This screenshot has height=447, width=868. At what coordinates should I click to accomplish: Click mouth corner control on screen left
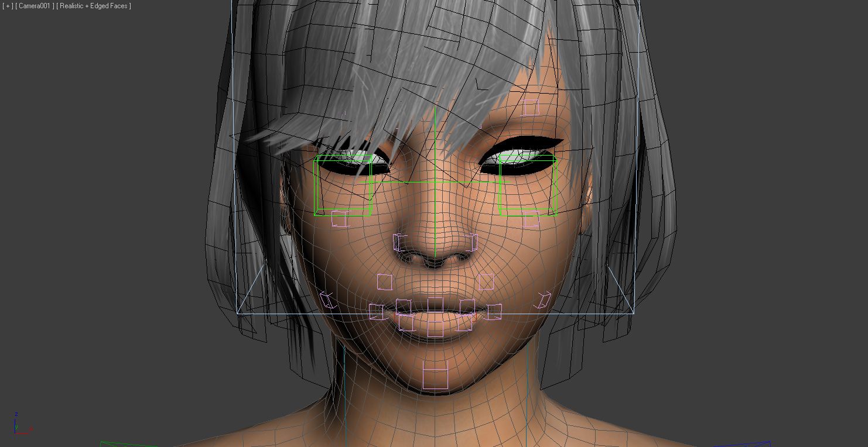point(376,311)
